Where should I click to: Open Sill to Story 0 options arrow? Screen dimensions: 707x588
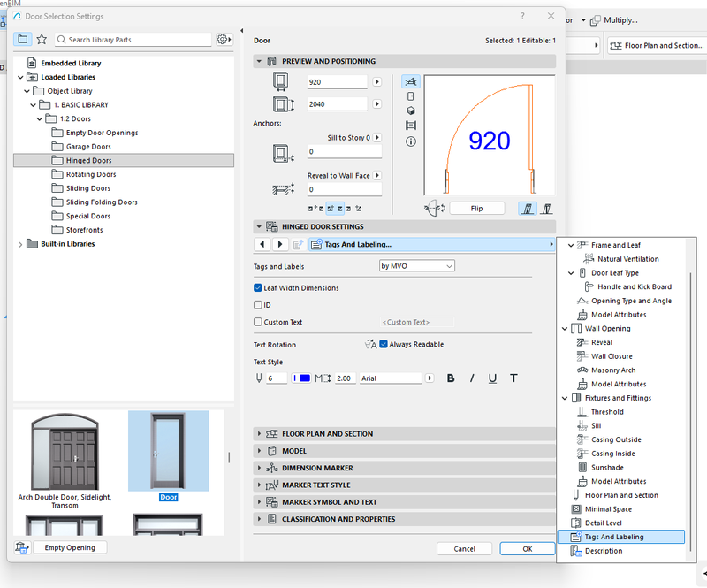pos(377,137)
